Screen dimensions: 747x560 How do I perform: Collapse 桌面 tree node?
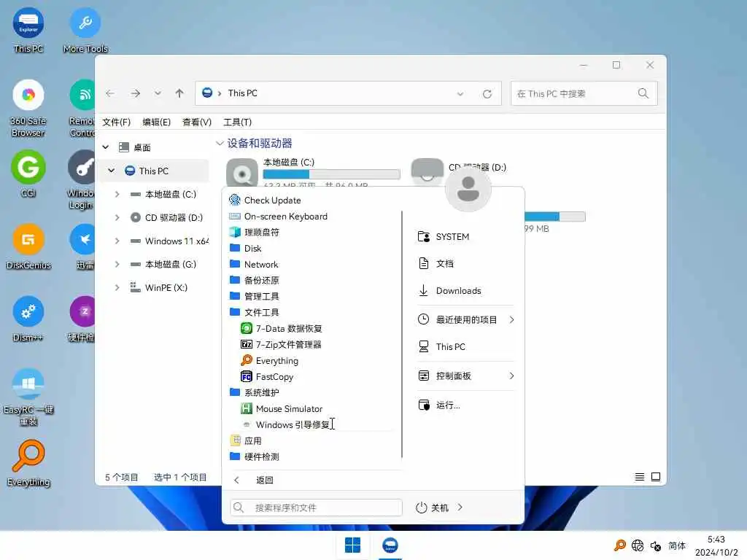[106, 147]
